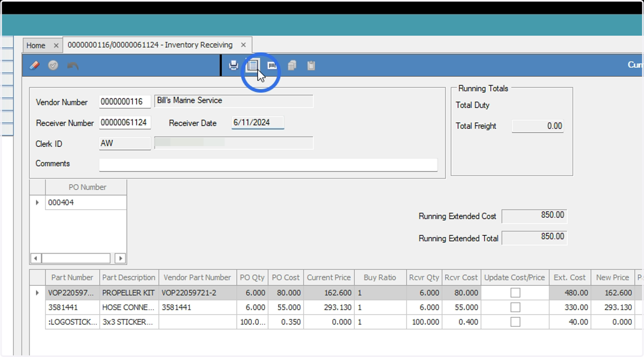Screen dimensions: 644x357
Task: Click the clipboard paste icon
Action: click(311, 65)
